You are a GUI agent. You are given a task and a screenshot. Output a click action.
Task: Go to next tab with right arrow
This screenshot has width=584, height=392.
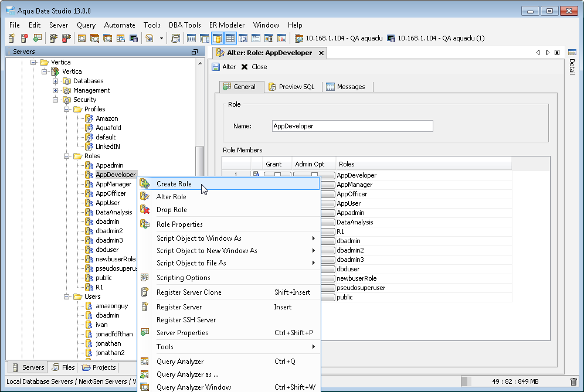coord(548,53)
